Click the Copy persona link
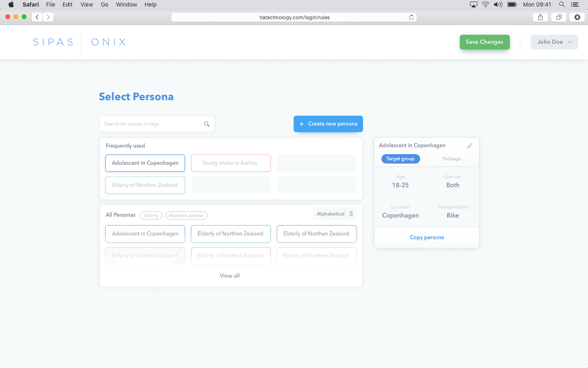This screenshot has height=368, width=588. (427, 238)
